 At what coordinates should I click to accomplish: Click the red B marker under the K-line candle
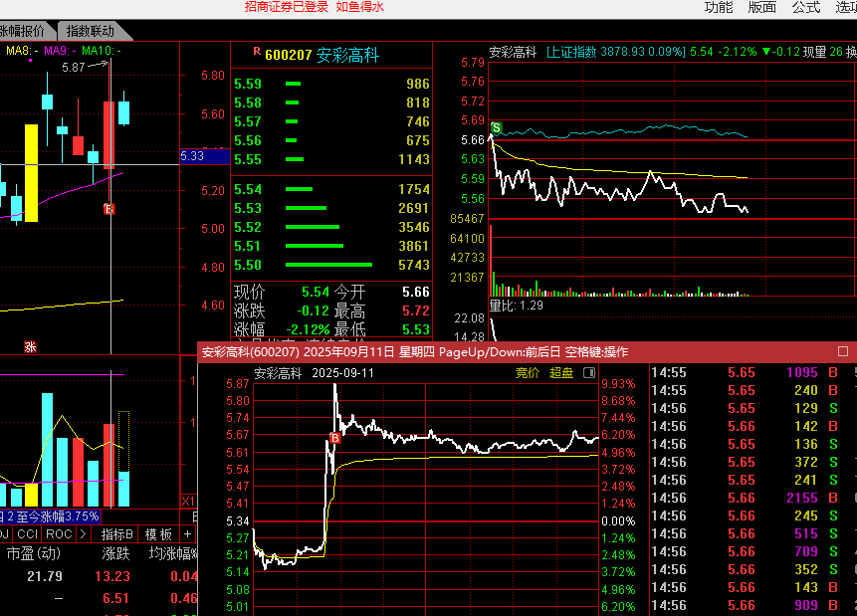[109, 209]
